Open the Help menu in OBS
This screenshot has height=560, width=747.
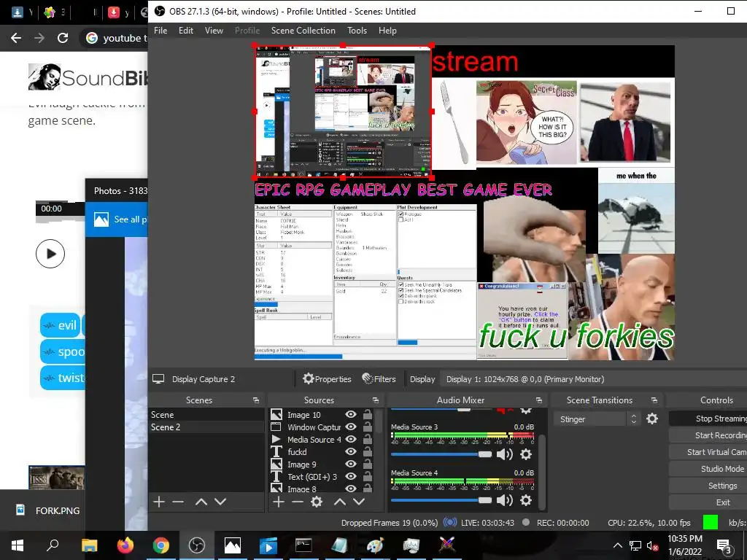tap(387, 31)
